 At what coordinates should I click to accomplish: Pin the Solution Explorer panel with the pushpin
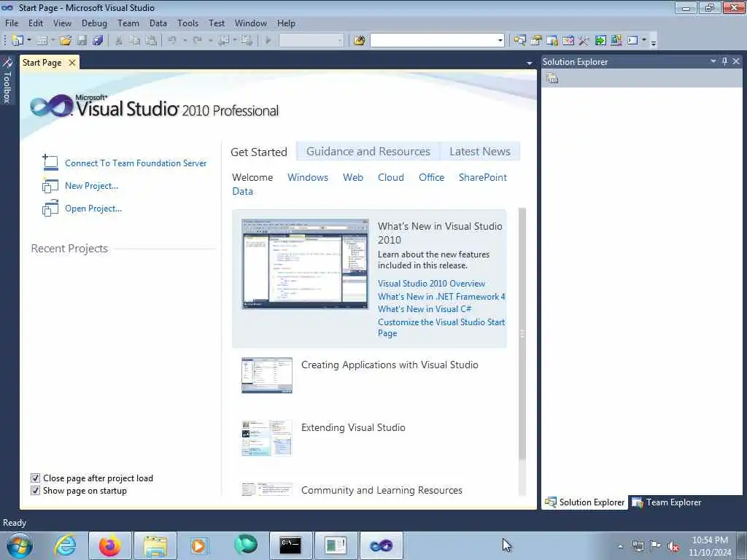pyautogui.click(x=724, y=61)
